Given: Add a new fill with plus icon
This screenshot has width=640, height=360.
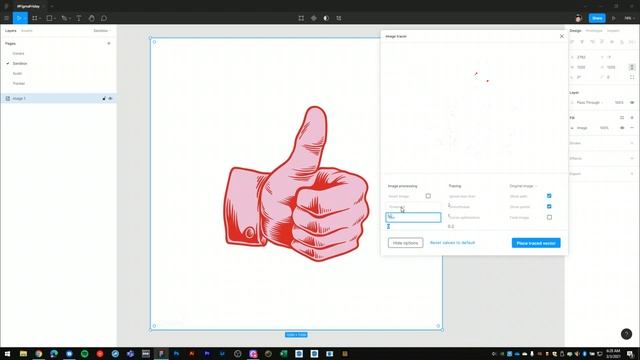Looking at the screenshot, I should pyautogui.click(x=632, y=118).
